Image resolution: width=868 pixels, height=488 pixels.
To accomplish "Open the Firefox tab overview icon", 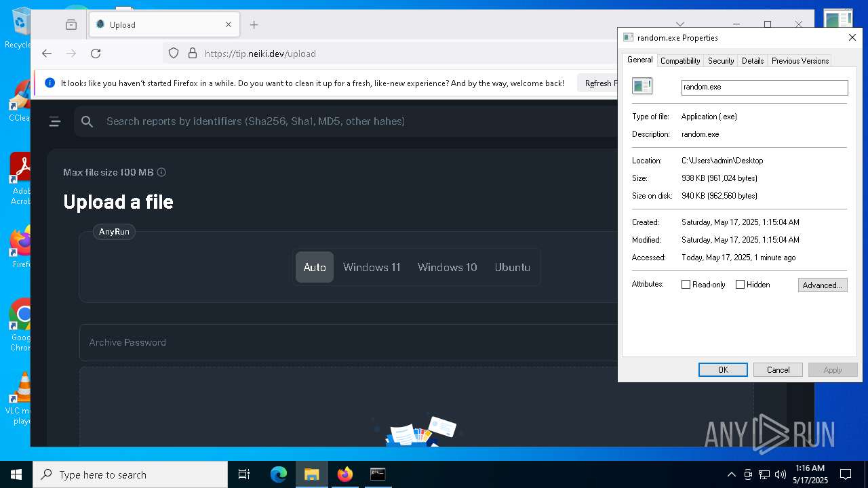I will [x=71, y=25].
